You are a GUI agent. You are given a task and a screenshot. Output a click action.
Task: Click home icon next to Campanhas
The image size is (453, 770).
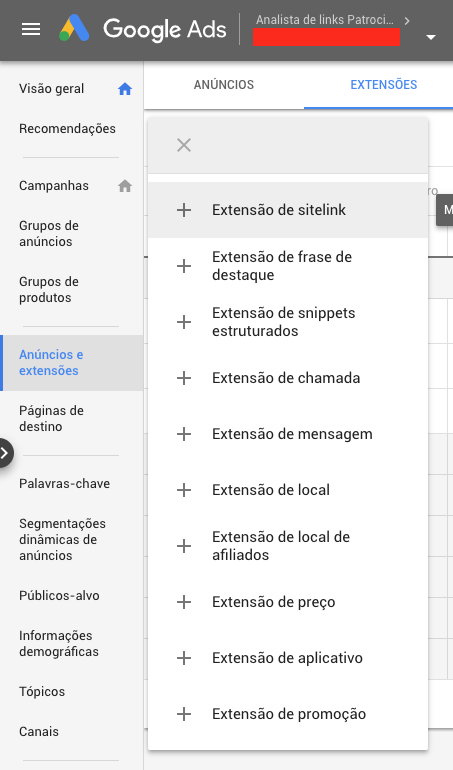125,186
